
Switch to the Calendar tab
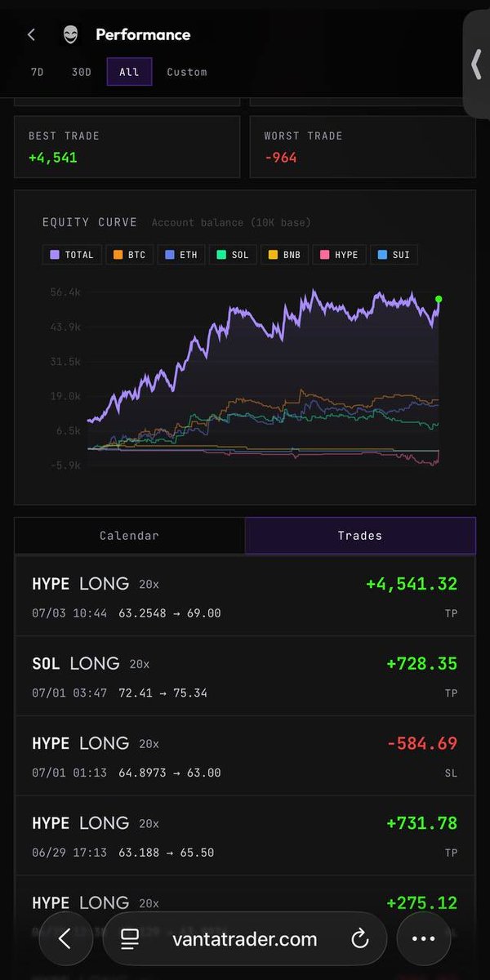point(129,536)
